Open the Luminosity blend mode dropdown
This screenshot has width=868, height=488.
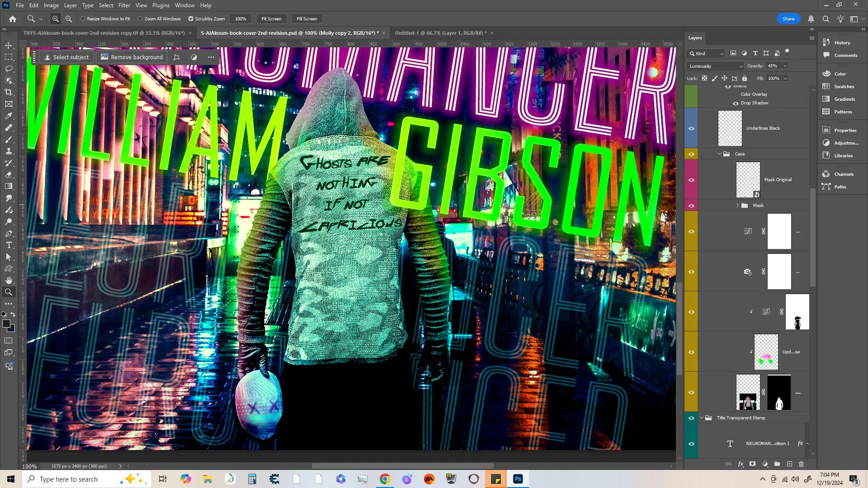coord(715,66)
